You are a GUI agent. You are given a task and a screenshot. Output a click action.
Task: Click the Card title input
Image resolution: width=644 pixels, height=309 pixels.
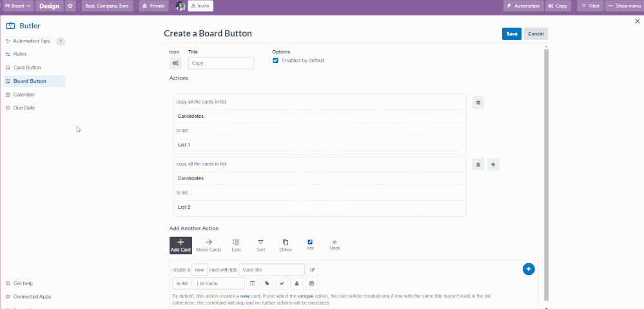click(x=272, y=270)
